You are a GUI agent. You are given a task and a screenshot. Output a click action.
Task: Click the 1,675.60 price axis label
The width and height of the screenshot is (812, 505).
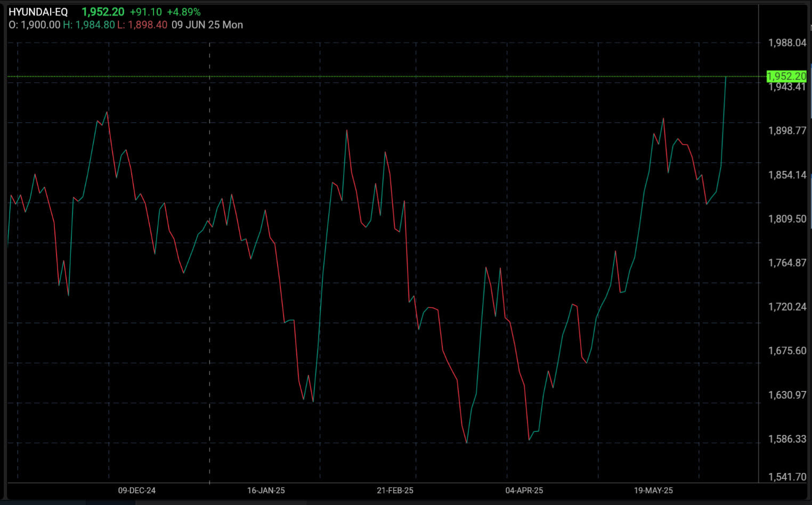point(787,351)
